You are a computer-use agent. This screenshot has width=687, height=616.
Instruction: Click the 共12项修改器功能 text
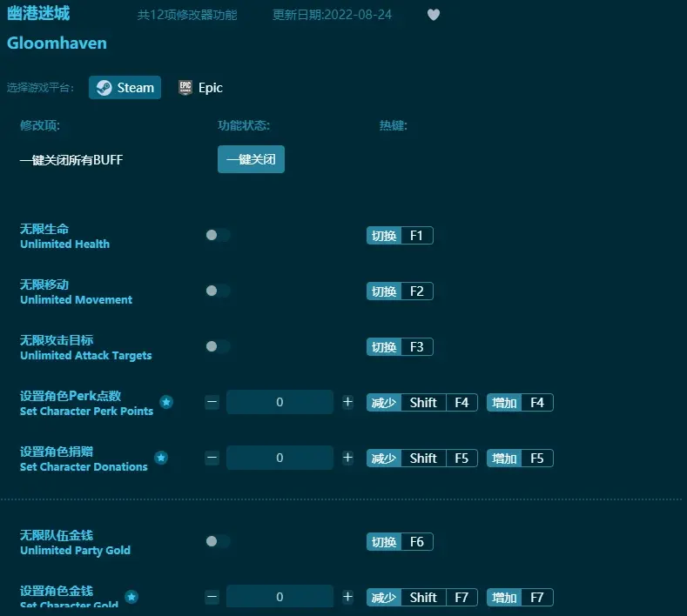point(187,15)
